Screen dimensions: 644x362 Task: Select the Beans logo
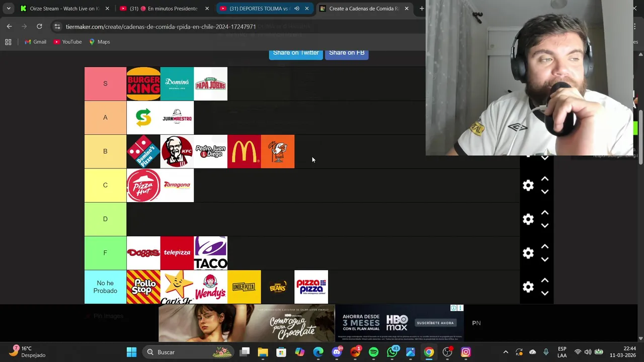coord(278,287)
